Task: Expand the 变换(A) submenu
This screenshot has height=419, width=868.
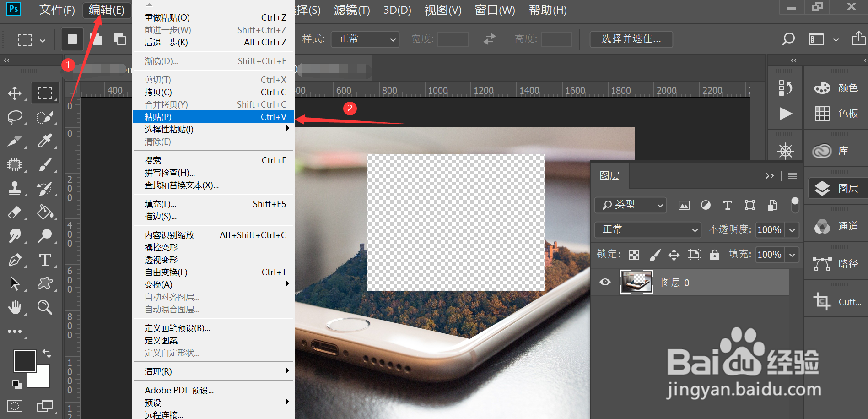Action: (214, 284)
